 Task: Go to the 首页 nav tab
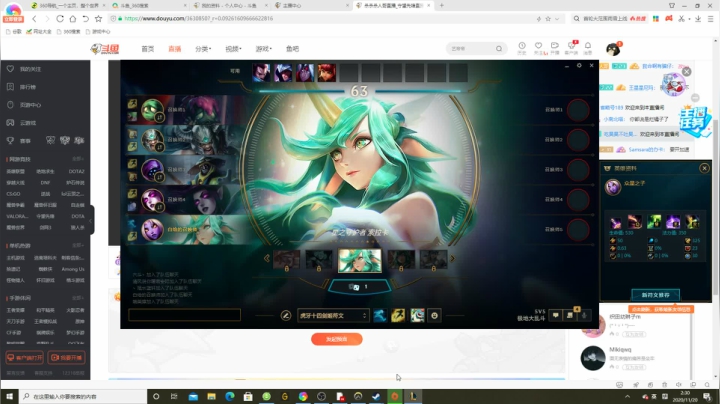click(148, 49)
